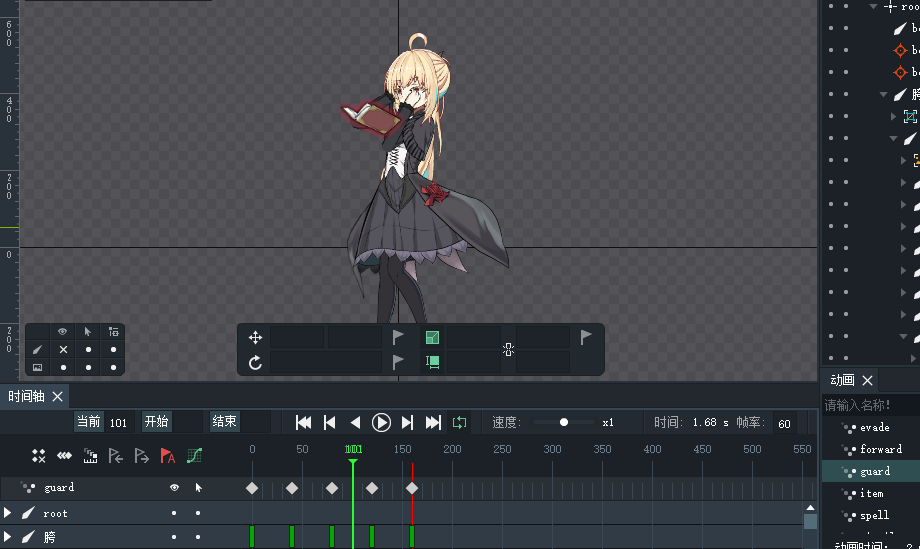Select the rotate icon in transform panel

coord(255,363)
